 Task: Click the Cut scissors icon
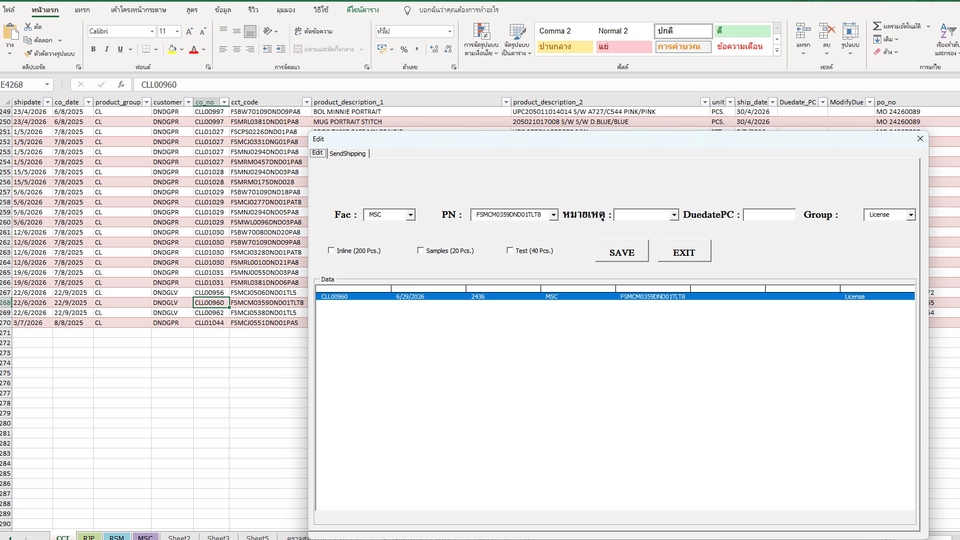pos(26,27)
